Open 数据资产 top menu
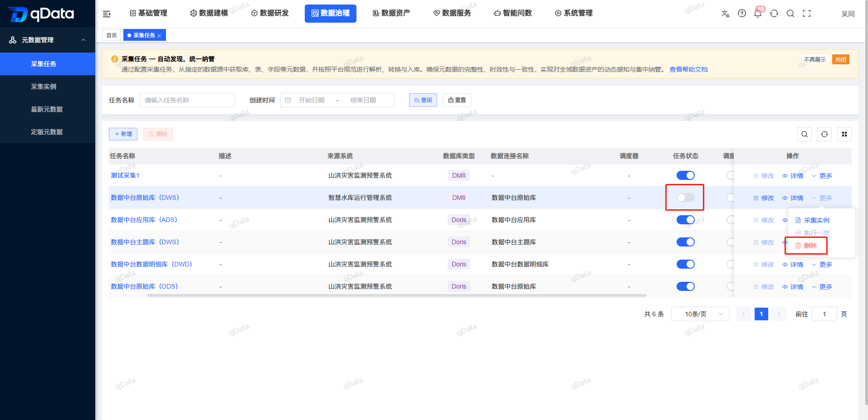Image resolution: width=868 pixels, height=420 pixels. coord(391,13)
